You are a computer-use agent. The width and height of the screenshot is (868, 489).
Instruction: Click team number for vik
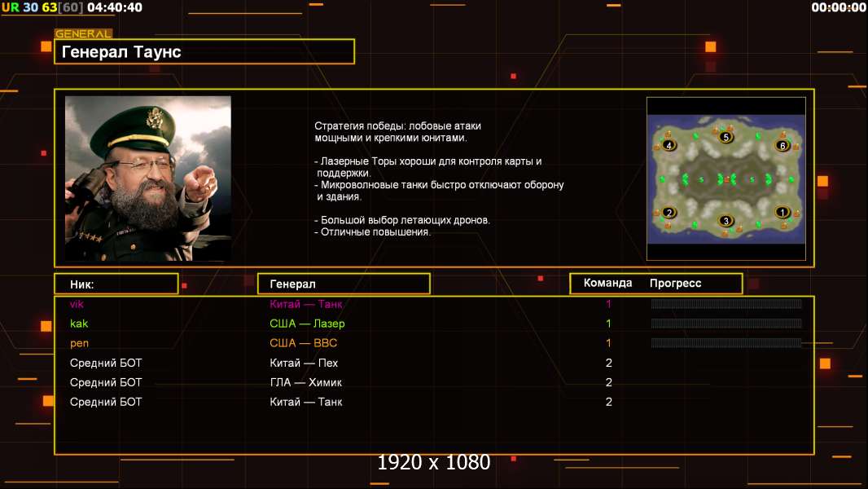coord(608,304)
